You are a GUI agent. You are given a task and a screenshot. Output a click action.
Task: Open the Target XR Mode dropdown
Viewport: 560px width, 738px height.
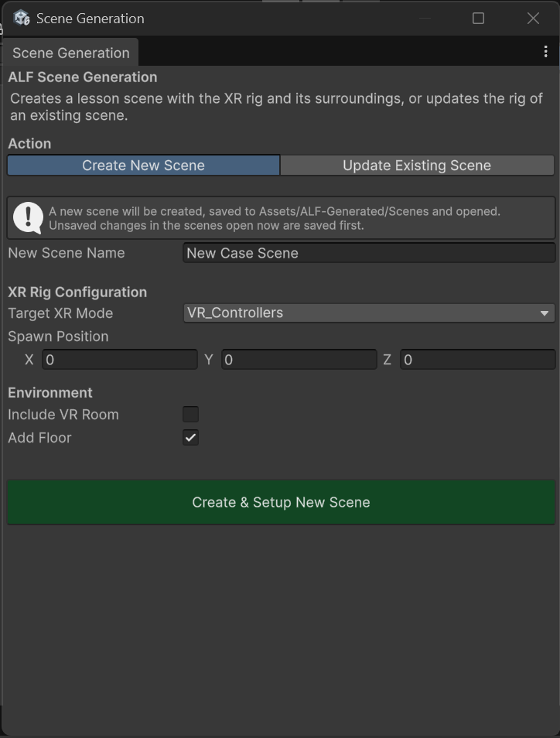coord(369,313)
